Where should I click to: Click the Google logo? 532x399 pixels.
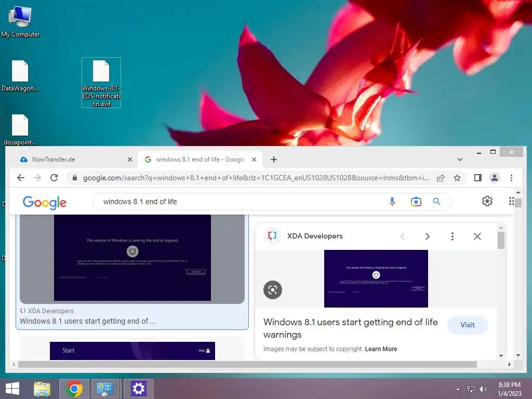(45, 202)
